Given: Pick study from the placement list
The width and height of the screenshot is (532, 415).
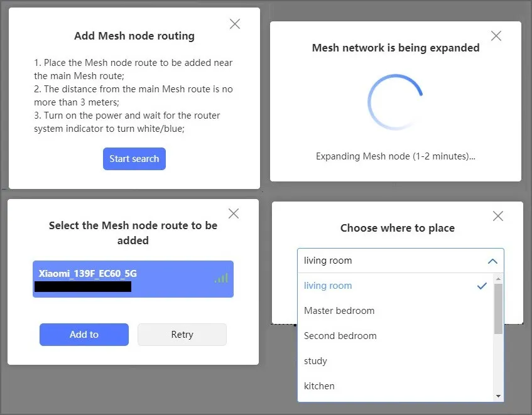Looking at the screenshot, I should coord(316,361).
